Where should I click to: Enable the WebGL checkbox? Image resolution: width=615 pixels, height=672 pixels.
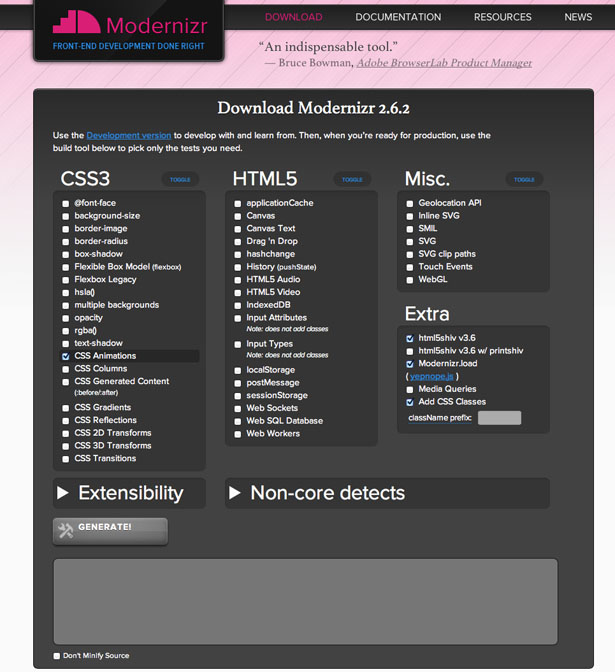coord(410,280)
